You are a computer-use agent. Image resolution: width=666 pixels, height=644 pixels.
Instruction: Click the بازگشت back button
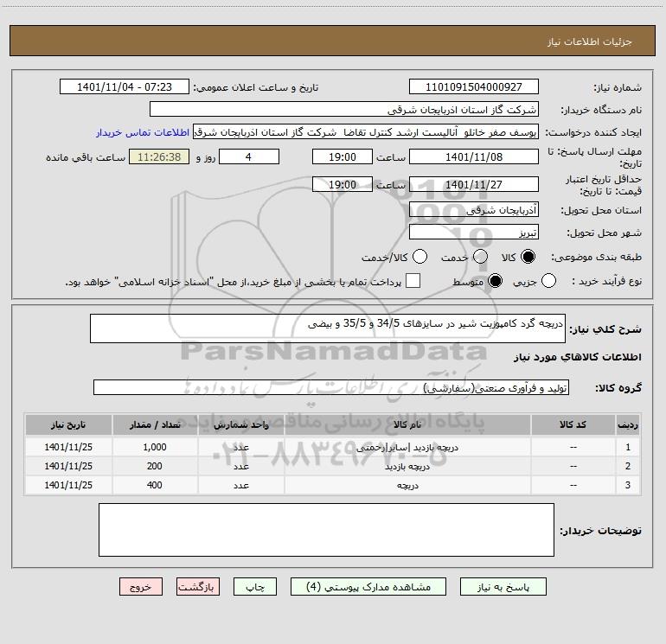(x=198, y=587)
